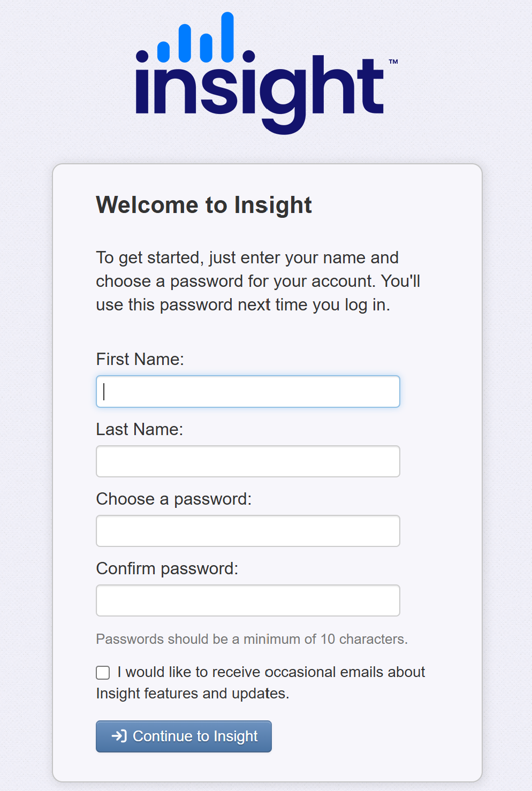Click the Continue to Insight button
Image resolution: width=532 pixels, height=791 pixels.
[184, 736]
